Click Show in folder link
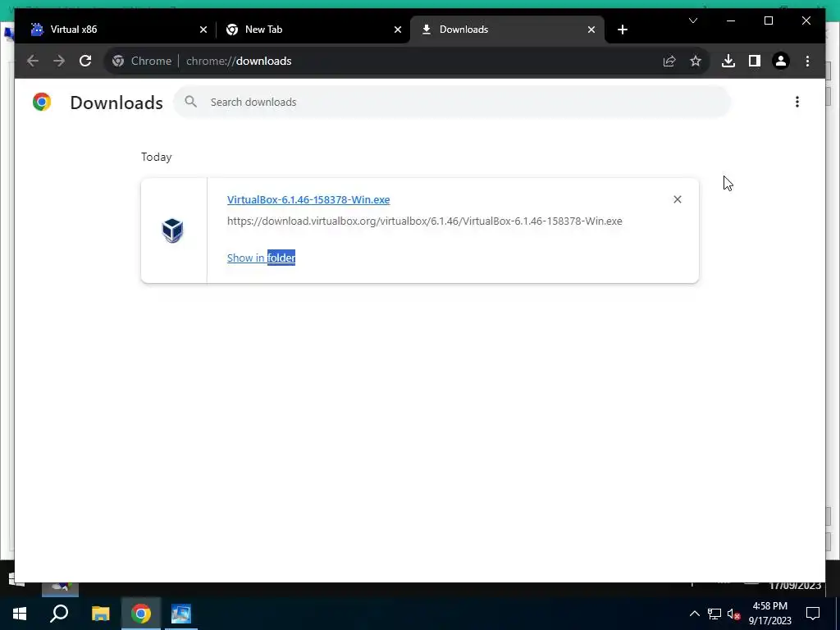The image size is (840, 630). (x=261, y=258)
